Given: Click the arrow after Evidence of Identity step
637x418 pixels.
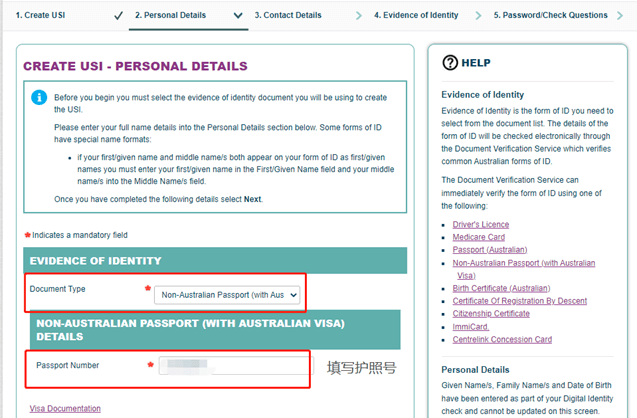Looking at the screenshot, I should click(x=478, y=16).
